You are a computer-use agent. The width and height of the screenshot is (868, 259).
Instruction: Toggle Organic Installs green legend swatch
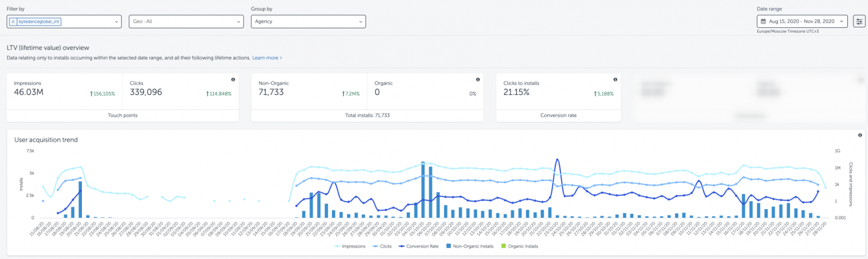(503, 247)
